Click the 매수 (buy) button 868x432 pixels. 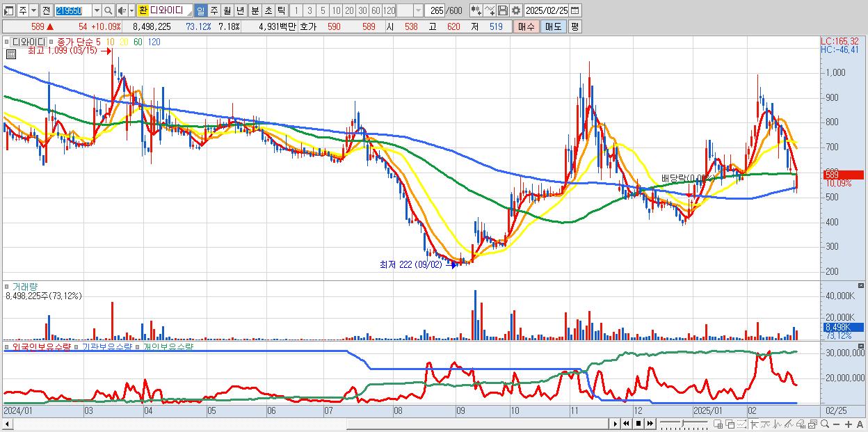point(527,26)
